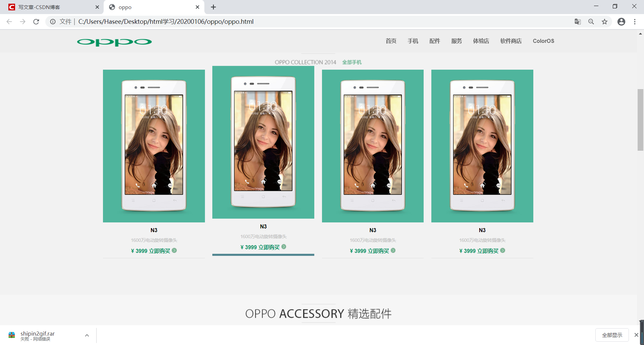Click the 全部手机 link
This screenshot has width=644, height=345.
[352, 62]
